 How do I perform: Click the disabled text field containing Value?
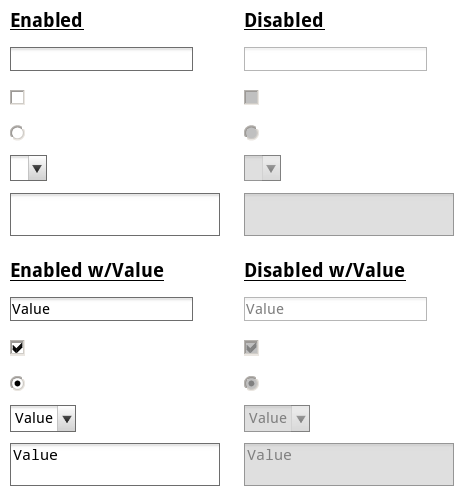click(335, 309)
